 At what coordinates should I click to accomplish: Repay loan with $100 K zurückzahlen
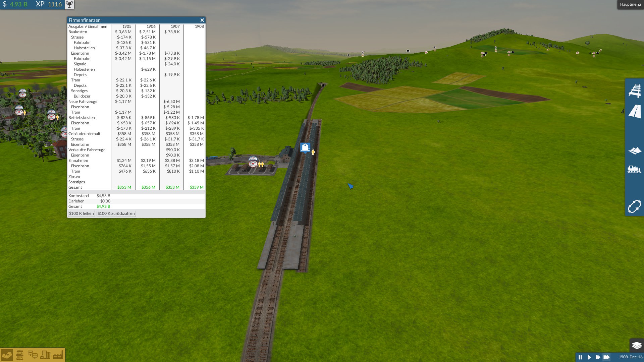point(116,214)
